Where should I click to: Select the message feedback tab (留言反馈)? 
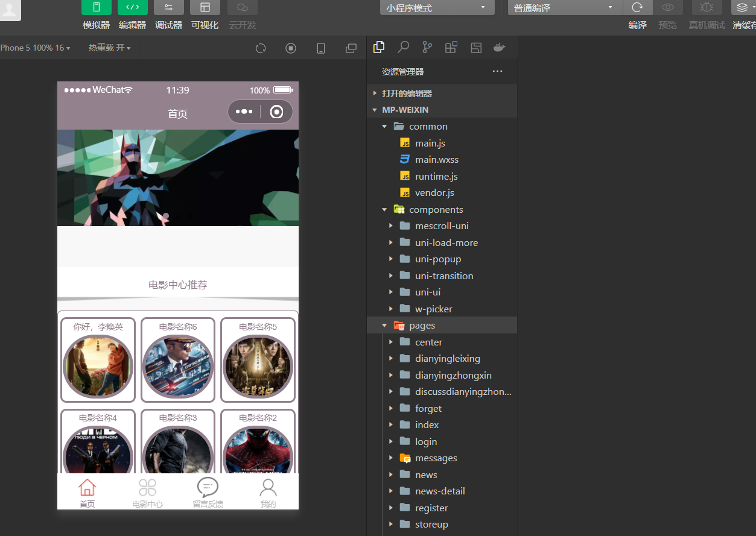(x=208, y=493)
